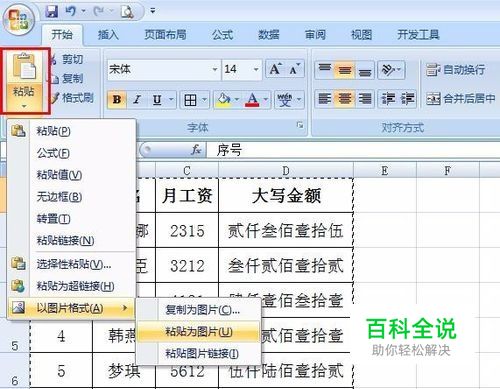Toggle Underline formatting
This screenshot has width=500, height=389.
pos(157,99)
